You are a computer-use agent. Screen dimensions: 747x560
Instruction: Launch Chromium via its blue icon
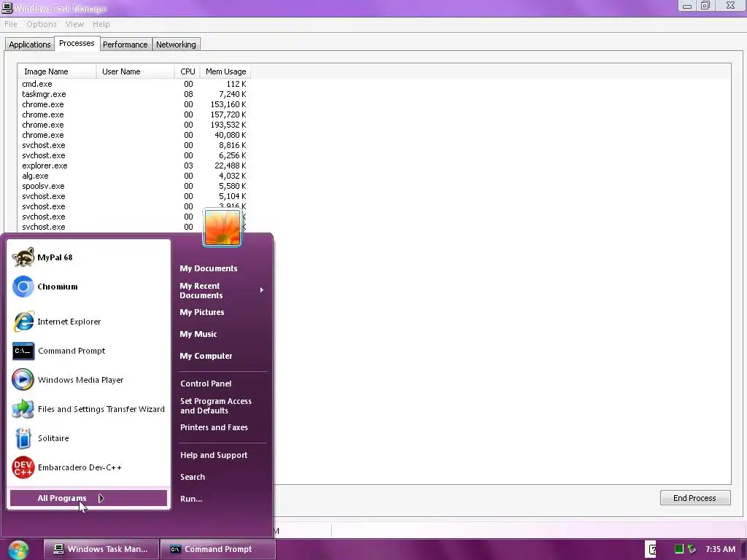(x=23, y=287)
